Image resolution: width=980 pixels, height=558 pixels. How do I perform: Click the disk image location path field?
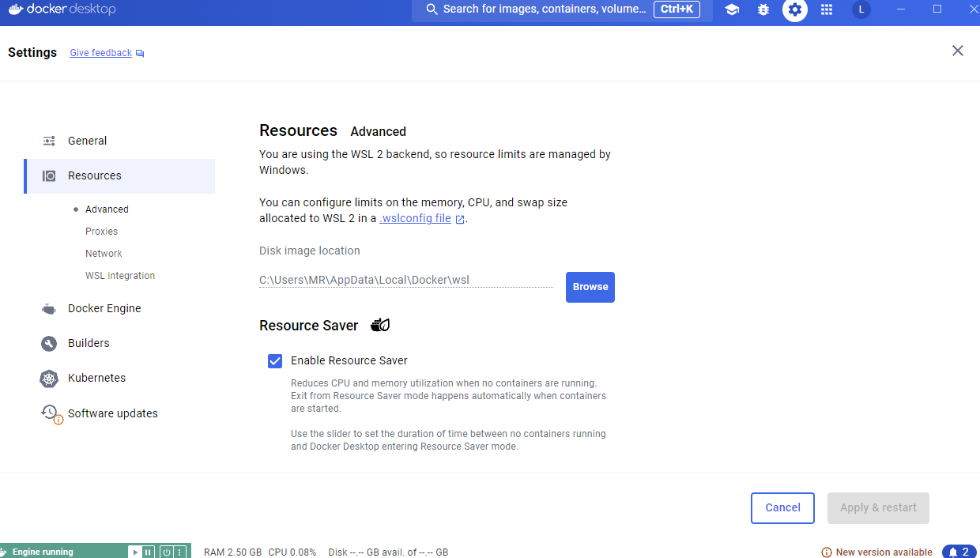(x=406, y=280)
